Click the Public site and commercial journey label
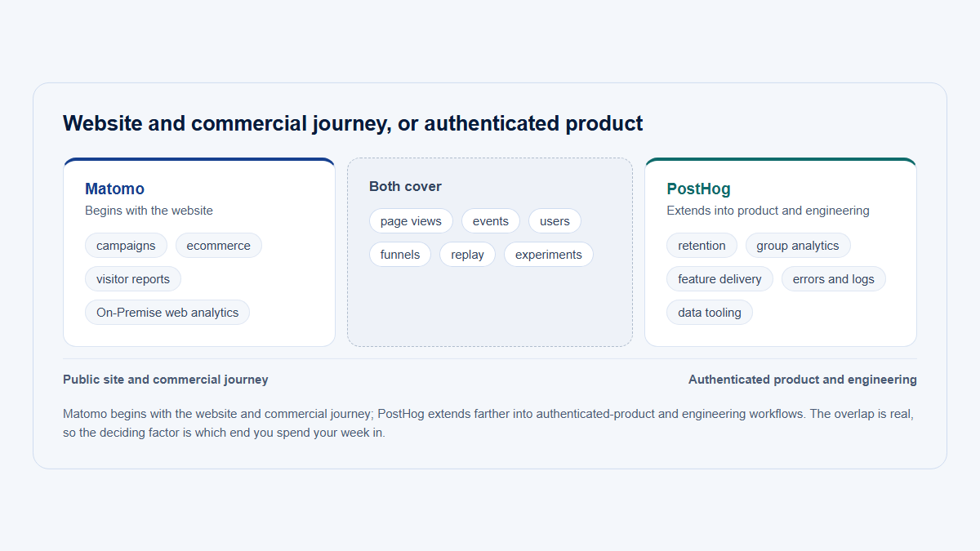This screenshot has width=980, height=551. (x=166, y=380)
